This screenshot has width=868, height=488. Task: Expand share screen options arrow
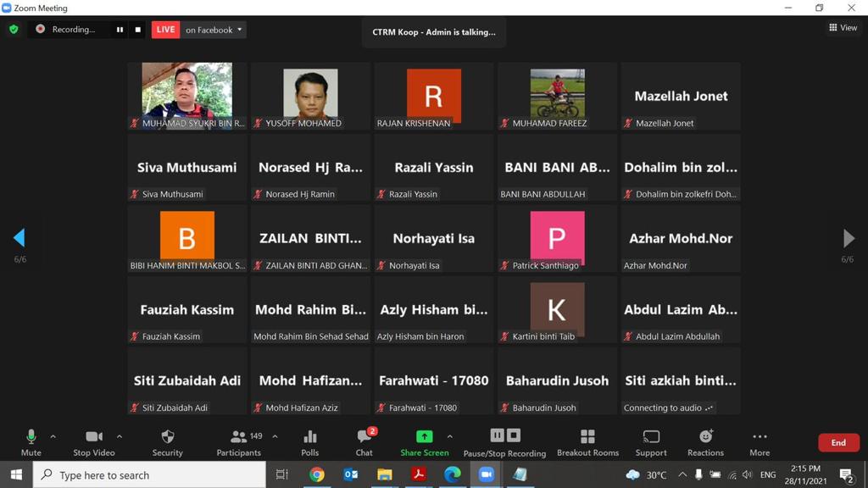point(449,437)
